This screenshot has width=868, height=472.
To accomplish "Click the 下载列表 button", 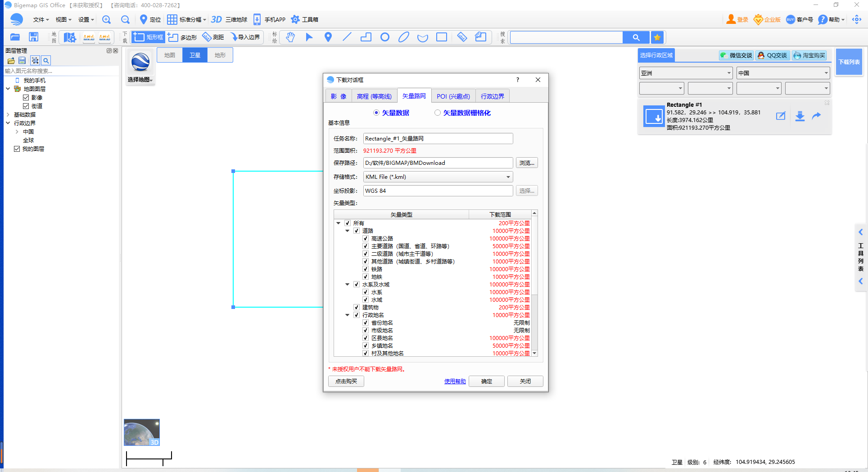I will (x=849, y=62).
